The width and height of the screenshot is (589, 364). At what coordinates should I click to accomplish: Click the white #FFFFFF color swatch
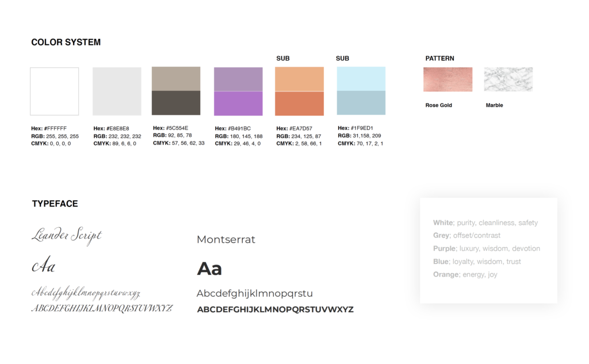55,91
